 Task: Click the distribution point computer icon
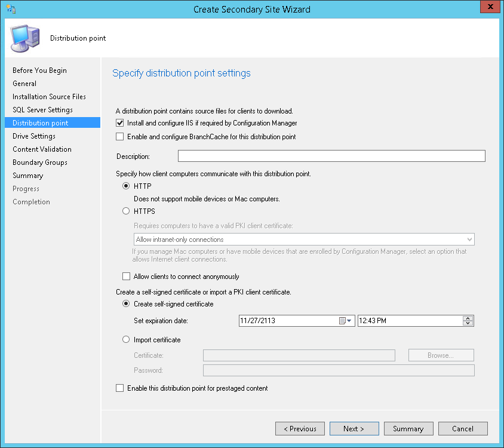pyautogui.click(x=25, y=38)
